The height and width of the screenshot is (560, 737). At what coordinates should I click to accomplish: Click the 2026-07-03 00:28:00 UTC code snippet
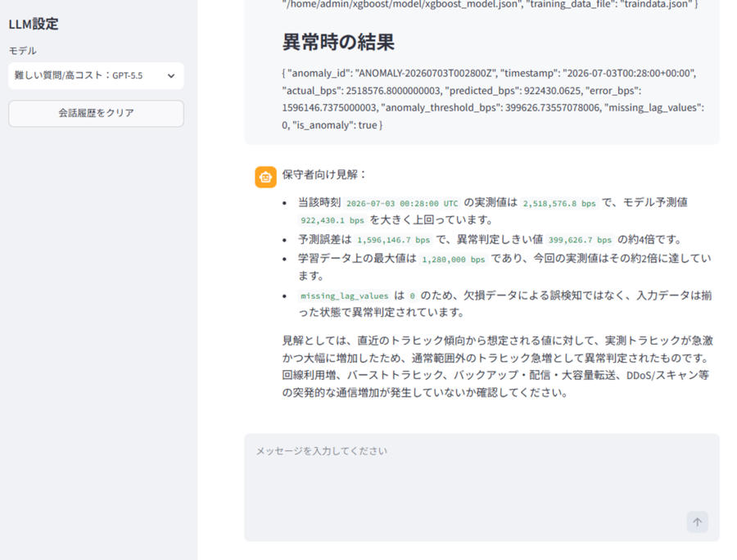coord(402,203)
